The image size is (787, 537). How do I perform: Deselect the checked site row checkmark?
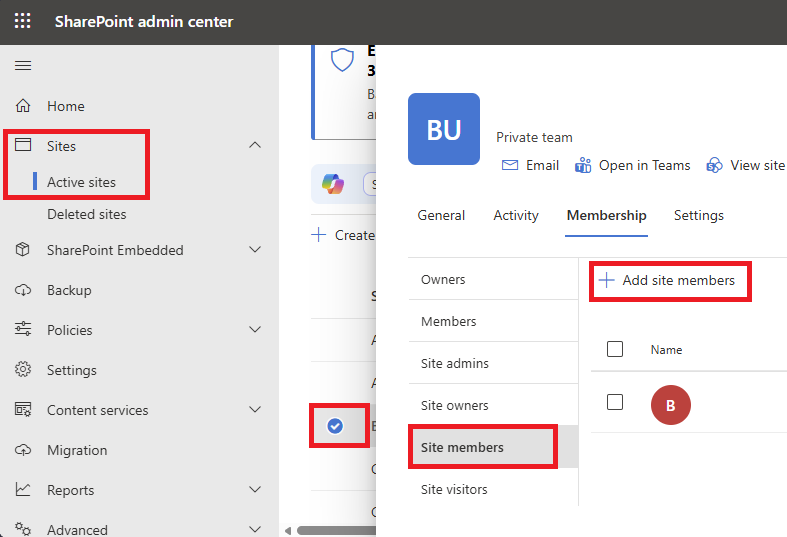click(x=335, y=426)
